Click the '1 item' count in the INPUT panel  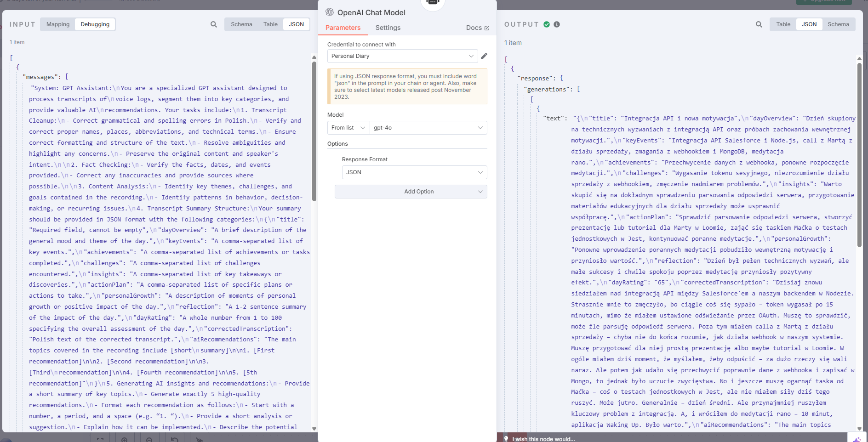17,42
